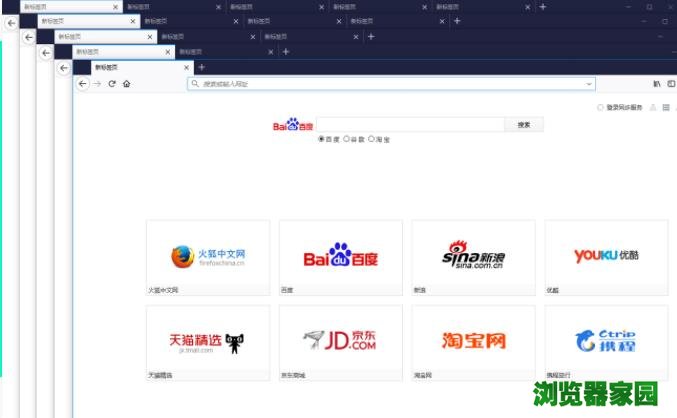The image size is (677, 418).
Task: Open the 淘宝网 Taobao tile
Action: coord(473,341)
